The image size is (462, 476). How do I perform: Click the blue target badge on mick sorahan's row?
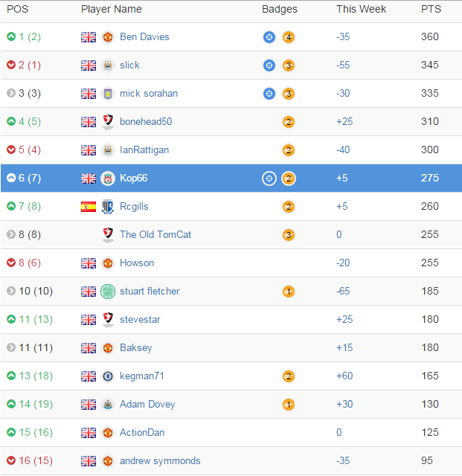pyautogui.click(x=269, y=94)
